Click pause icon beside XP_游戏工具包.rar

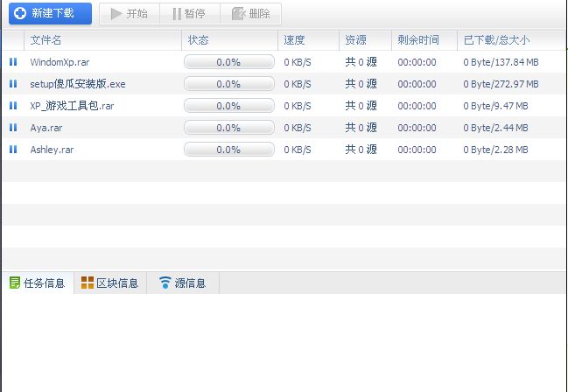point(13,105)
